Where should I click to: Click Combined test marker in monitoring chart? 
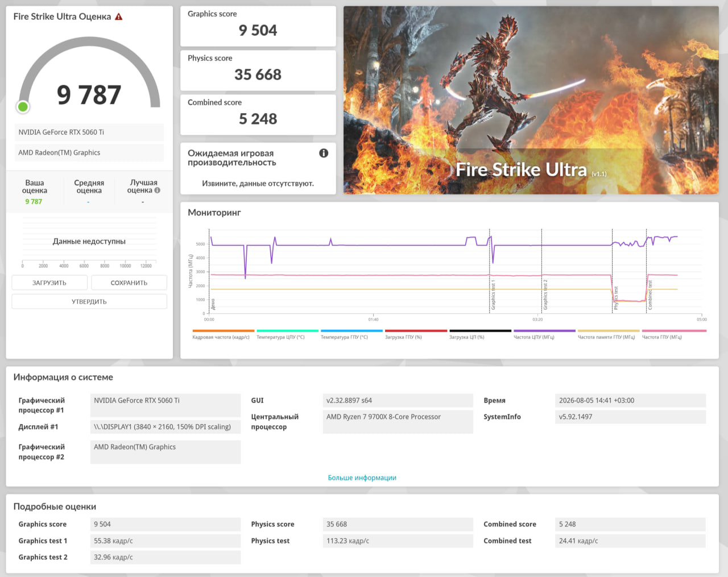[x=650, y=295]
